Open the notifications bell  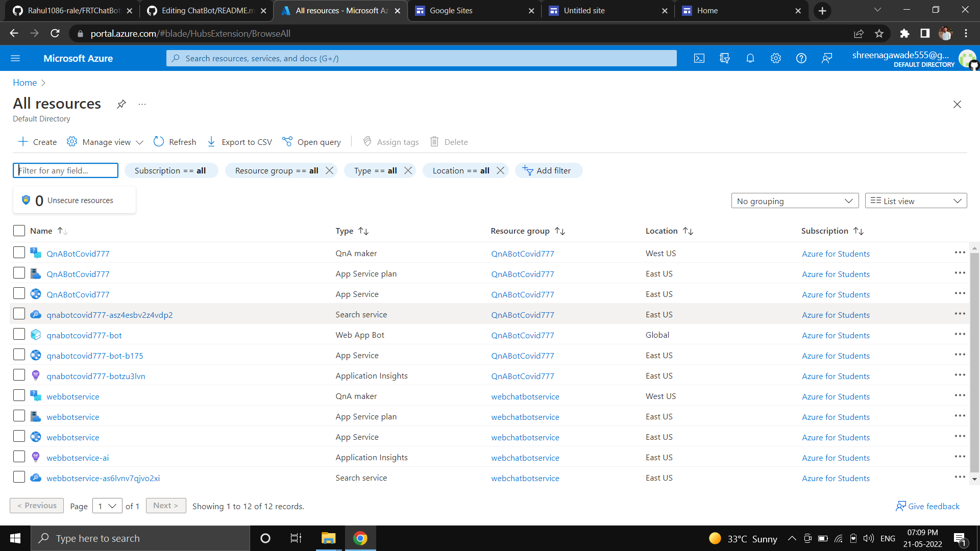[750, 58]
